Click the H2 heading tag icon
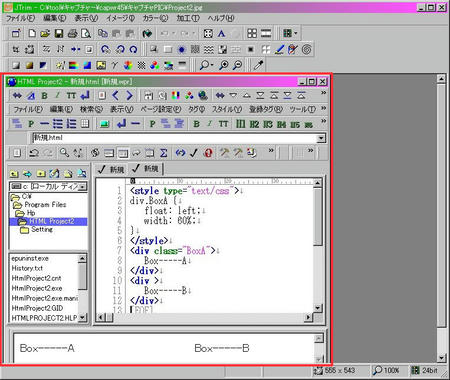The width and height of the screenshot is (450, 380). click(x=254, y=124)
